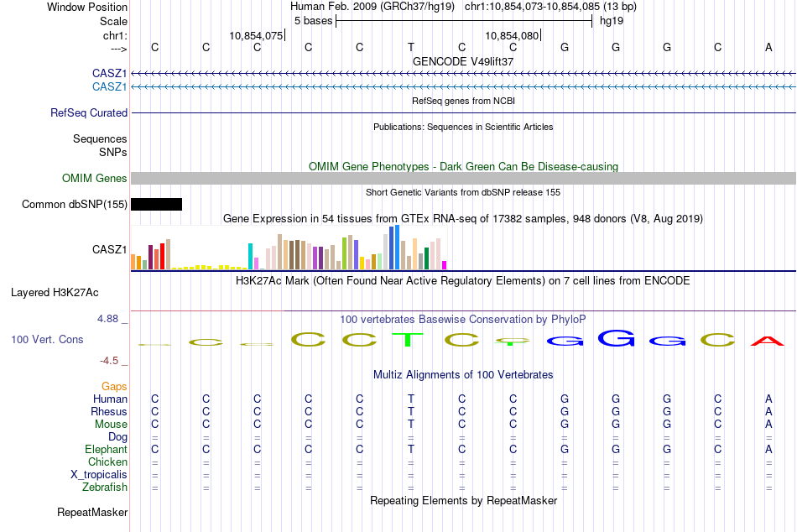
Task: Click the Chicken alignment row label
Action: [x=107, y=462]
